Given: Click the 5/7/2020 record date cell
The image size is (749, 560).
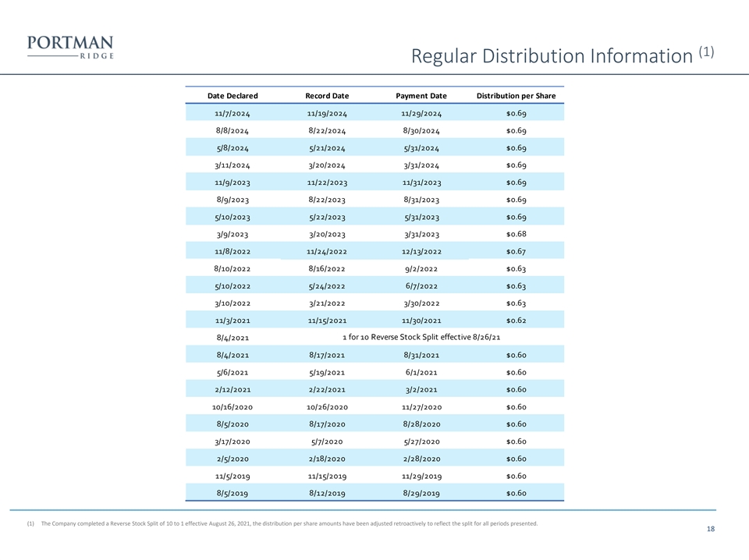Looking at the screenshot, I should pyautogui.click(x=327, y=441).
